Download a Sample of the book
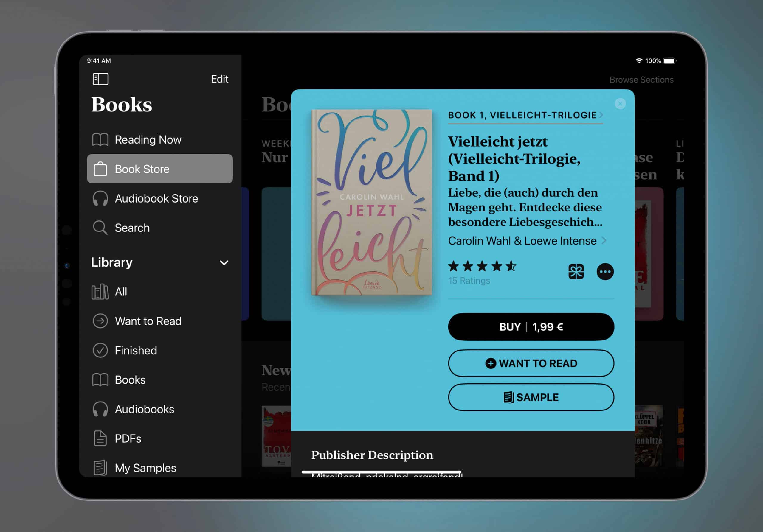Viewport: 763px width, 532px height. [x=531, y=397]
